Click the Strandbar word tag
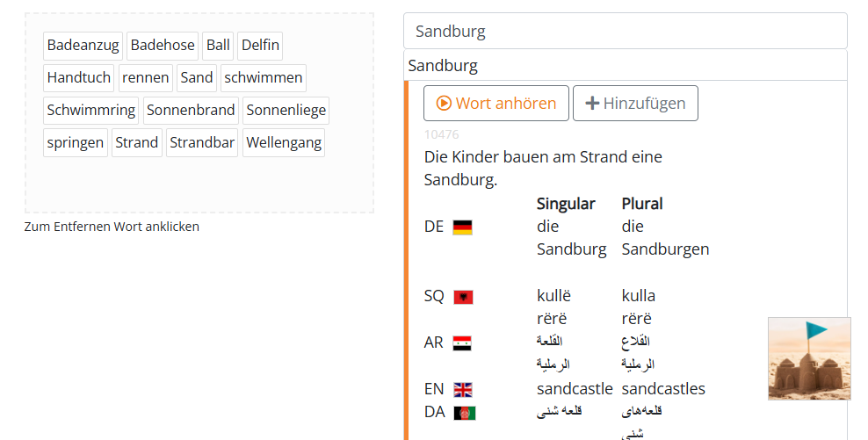The image size is (868, 440). pos(201,142)
